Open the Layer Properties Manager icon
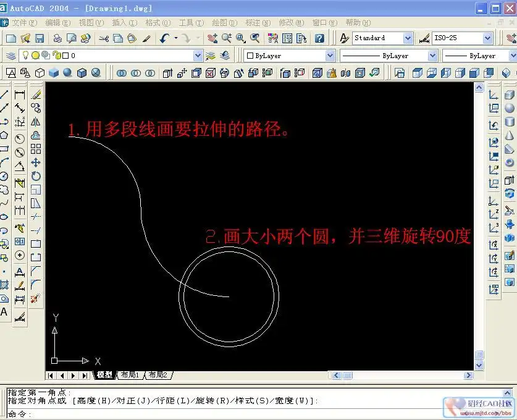The width and height of the screenshot is (517, 420). 11,56
